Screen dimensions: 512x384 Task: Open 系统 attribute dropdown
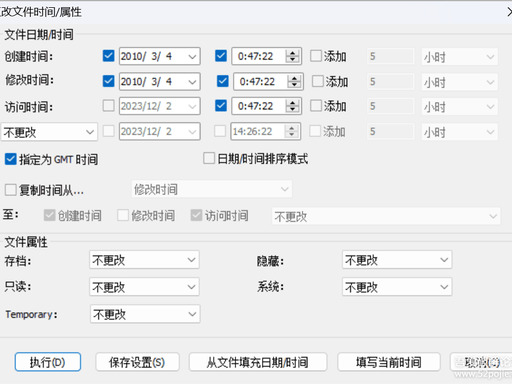coord(397,287)
